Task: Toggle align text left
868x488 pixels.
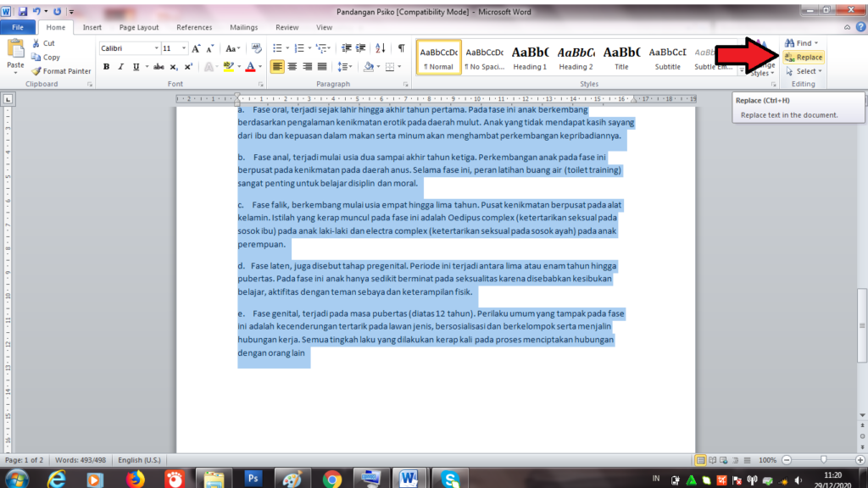Action: coord(277,67)
